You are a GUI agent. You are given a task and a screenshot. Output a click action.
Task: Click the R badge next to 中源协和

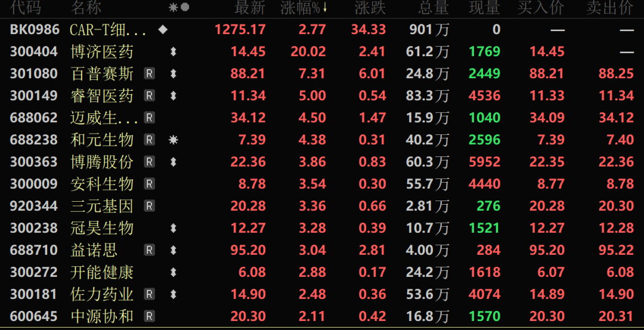pyautogui.click(x=150, y=316)
